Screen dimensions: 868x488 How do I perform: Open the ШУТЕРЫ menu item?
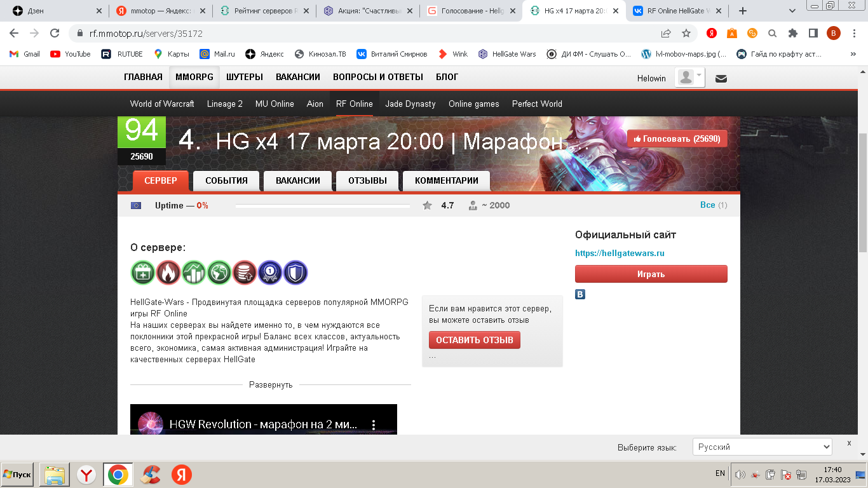(x=245, y=77)
